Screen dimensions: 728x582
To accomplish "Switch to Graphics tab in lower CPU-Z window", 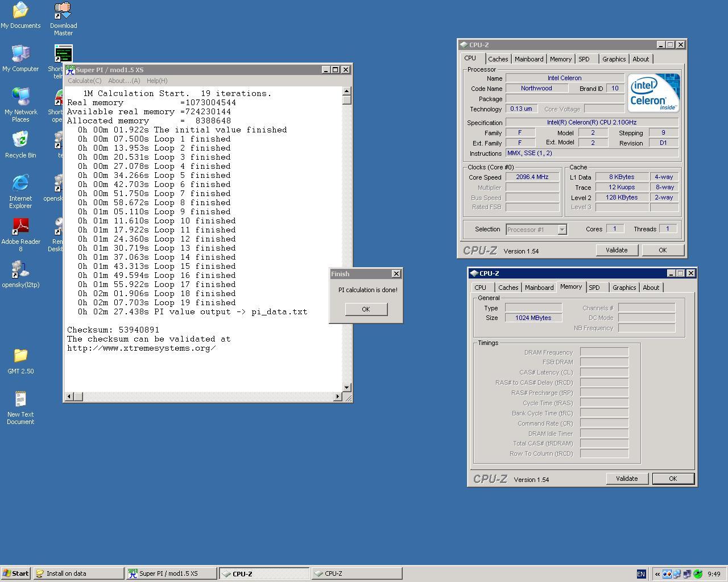I will click(x=624, y=288).
